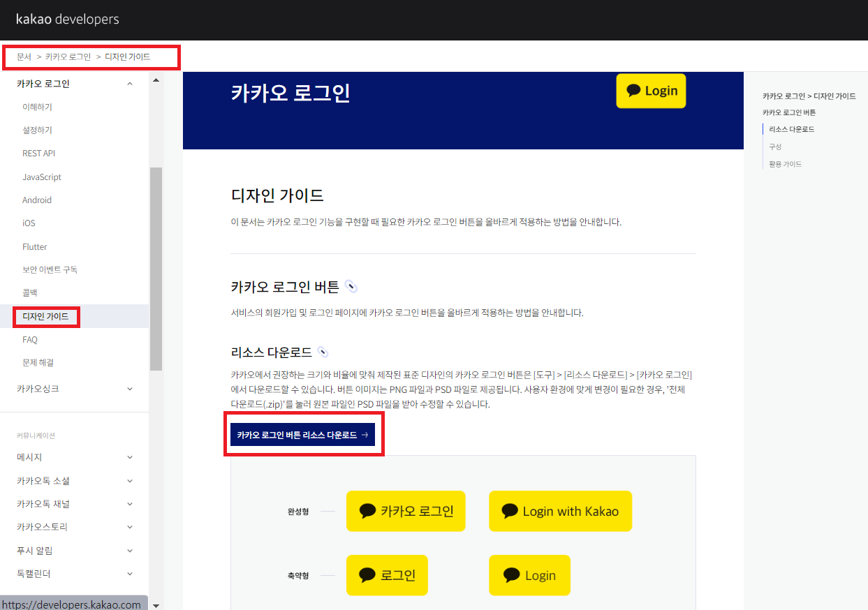Screen dimensions: 868x610
Task: Open iOS in the sidebar
Action: click(29, 223)
